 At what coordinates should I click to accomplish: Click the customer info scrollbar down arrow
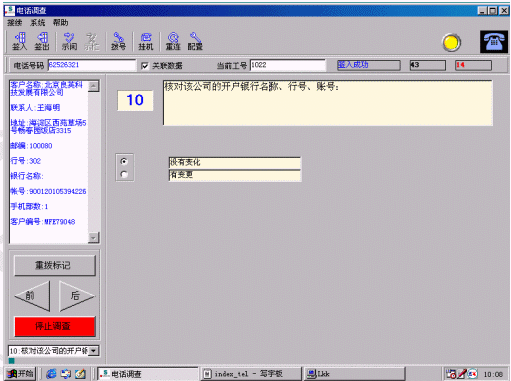[93, 238]
